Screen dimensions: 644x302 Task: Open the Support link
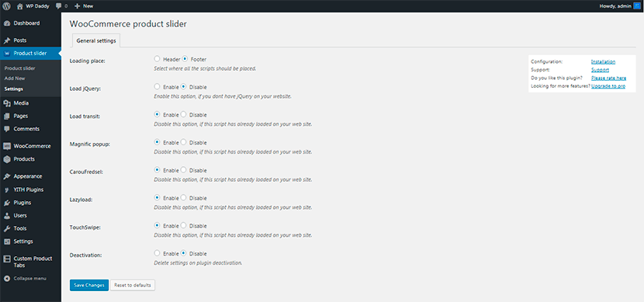pyautogui.click(x=600, y=70)
